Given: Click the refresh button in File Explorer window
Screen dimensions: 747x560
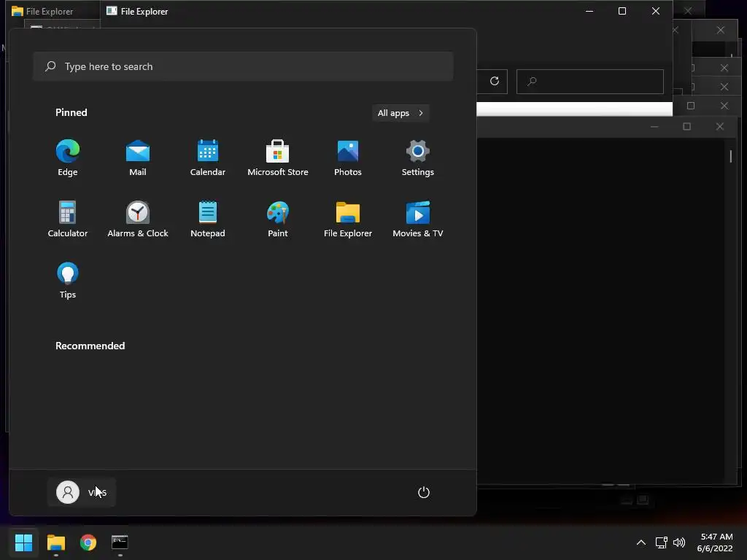Looking at the screenshot, I should [x=495, y=81].
